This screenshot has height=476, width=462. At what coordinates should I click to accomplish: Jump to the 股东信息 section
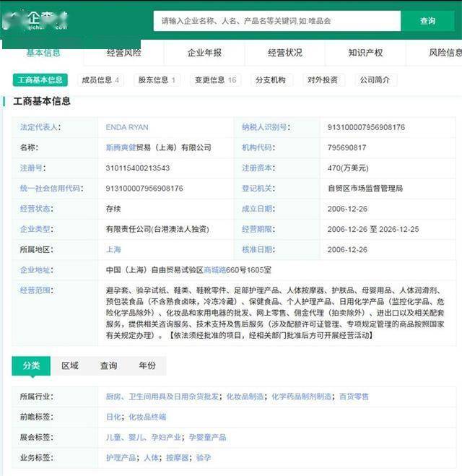(x=157, y=80)
